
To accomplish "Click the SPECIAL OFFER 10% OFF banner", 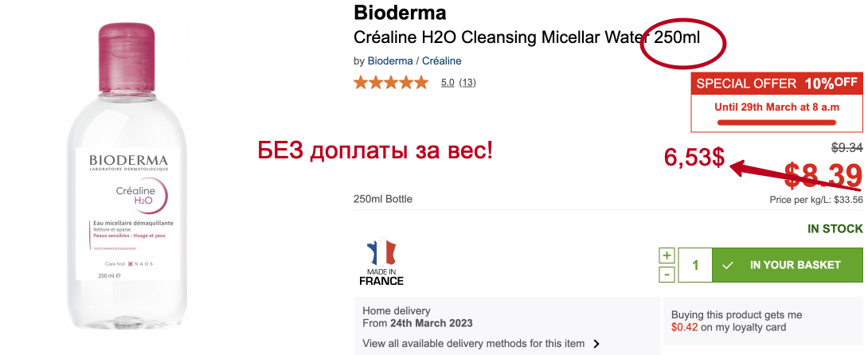I will [x=776, y=83].
